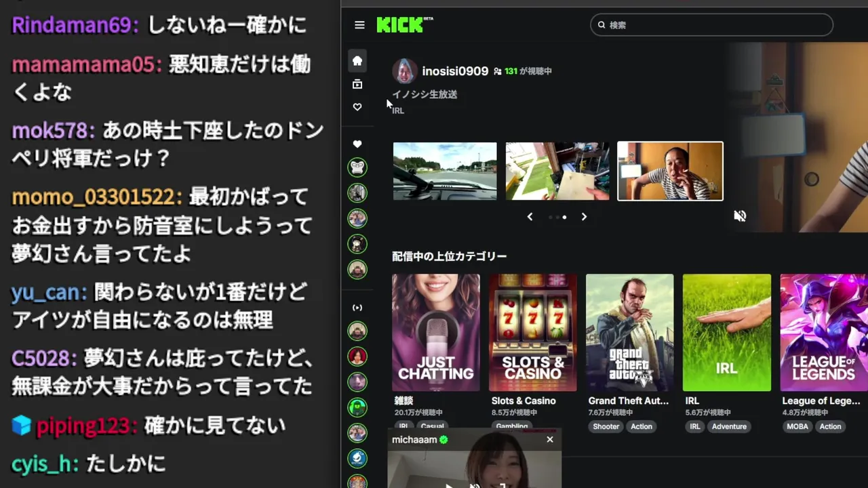Click the 配信中の上位カテゴリー heading
The height and width of the screenshot is (488, 868).
(450, 256)
